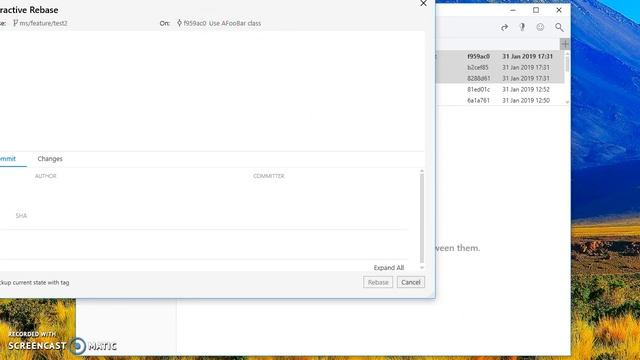Click the commit icon before f959ac0
This screenshot has width=640, height=360.
tap(179, 23)
